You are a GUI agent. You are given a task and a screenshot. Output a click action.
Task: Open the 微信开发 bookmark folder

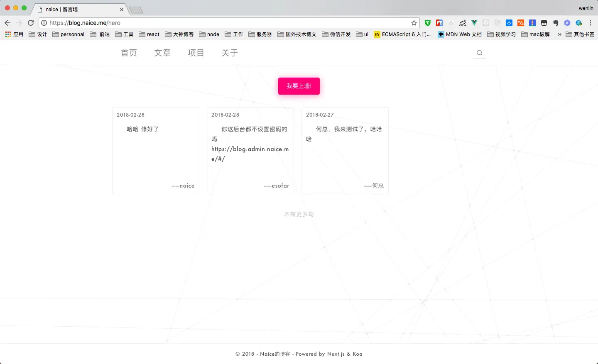[x=336, y=34]
